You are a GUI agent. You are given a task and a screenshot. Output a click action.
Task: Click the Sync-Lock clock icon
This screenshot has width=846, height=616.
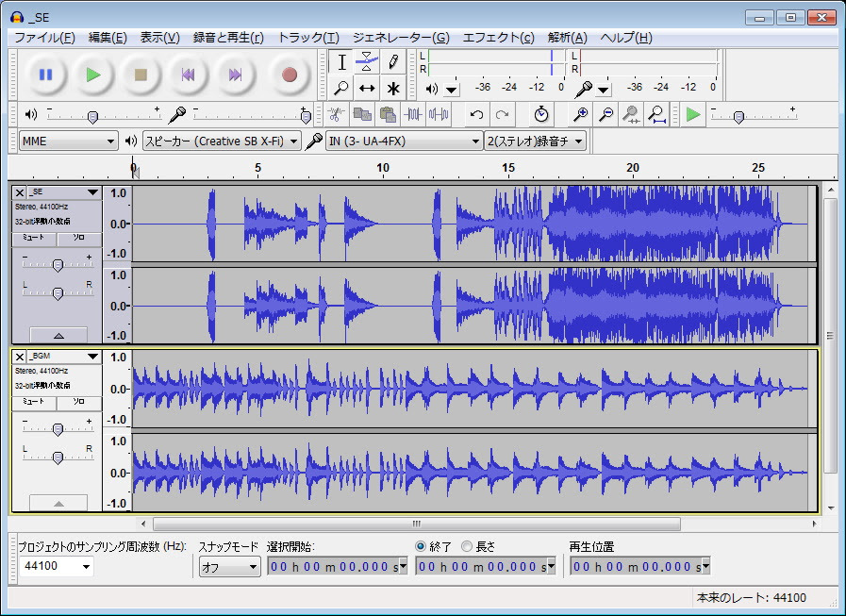pos(541,114)
